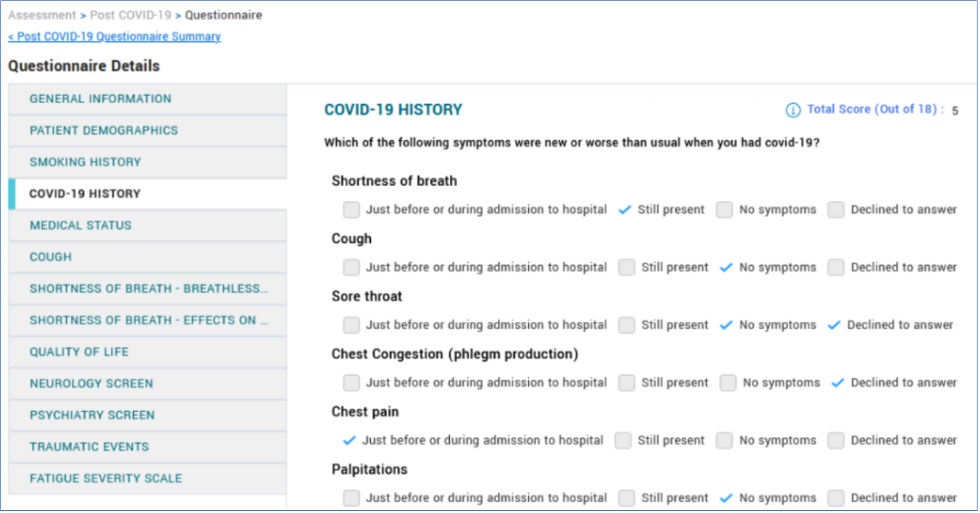This screenshot has height=513, width=980.
Task: Open Fatigue Severity Scale section
Action: 106,478
